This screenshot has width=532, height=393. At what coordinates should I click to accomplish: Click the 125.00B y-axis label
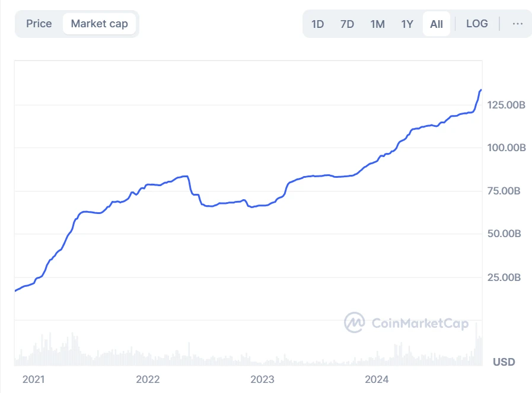tap(506, 105)
